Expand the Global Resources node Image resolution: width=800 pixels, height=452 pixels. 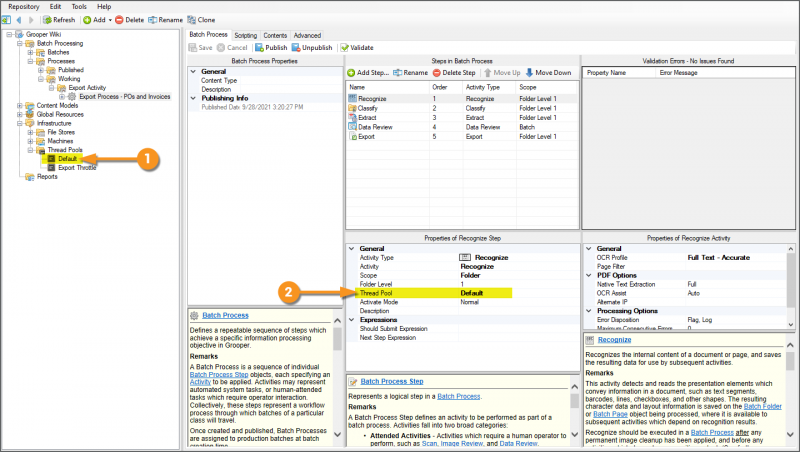pos(19,114)
